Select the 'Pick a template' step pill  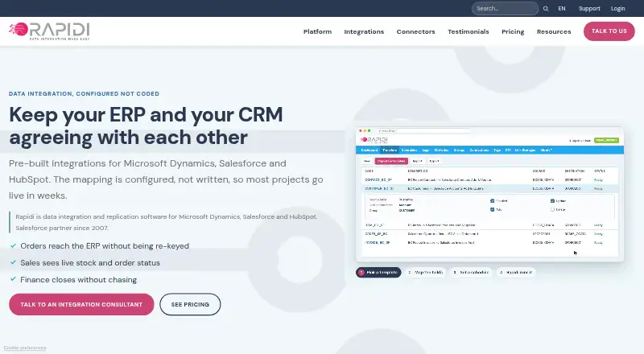click(x=378, y=272)
